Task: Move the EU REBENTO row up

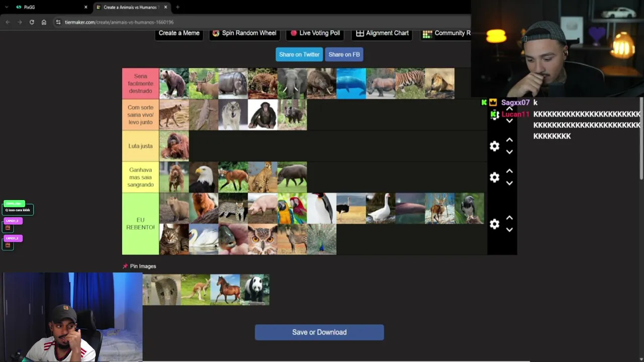Action: point(509,218)
